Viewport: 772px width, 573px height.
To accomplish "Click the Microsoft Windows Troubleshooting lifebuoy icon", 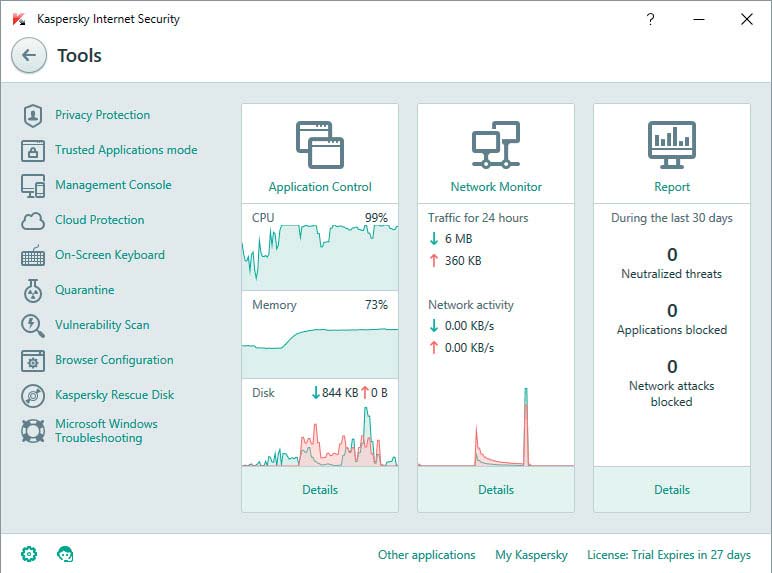I will (32, 431).
